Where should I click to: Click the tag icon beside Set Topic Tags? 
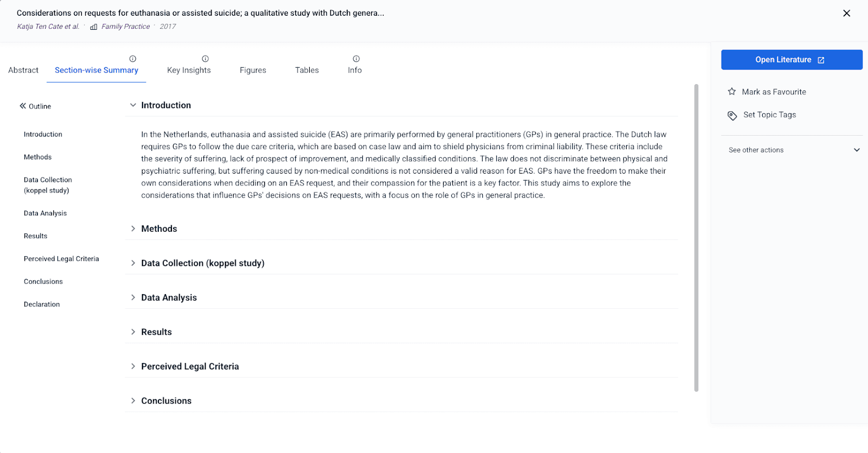(x=732, y=115)
